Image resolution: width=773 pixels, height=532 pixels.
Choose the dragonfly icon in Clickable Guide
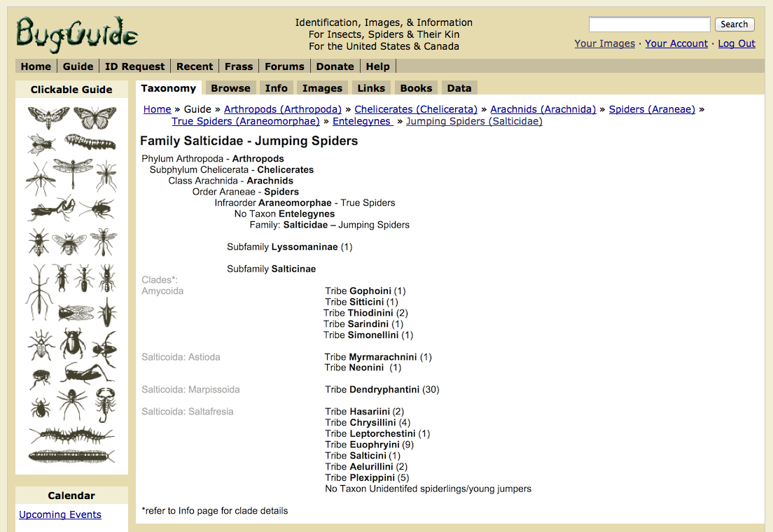(73, 173)
